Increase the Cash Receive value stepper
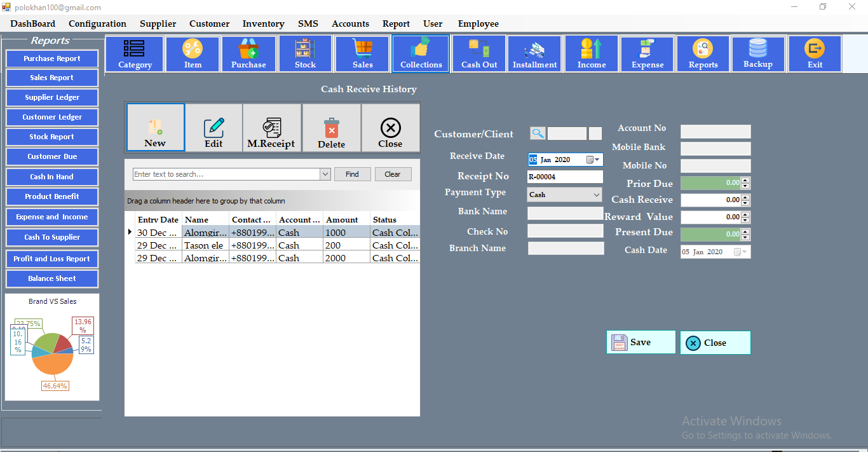Image resolution: width=868 pixels, height=452 pixels. (x=745, y=197)
